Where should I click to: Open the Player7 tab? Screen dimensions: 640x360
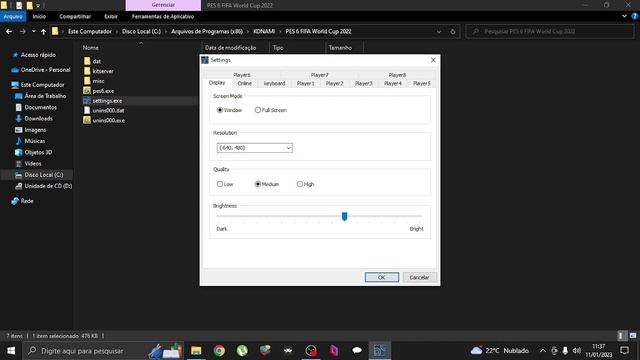point(319,75)
